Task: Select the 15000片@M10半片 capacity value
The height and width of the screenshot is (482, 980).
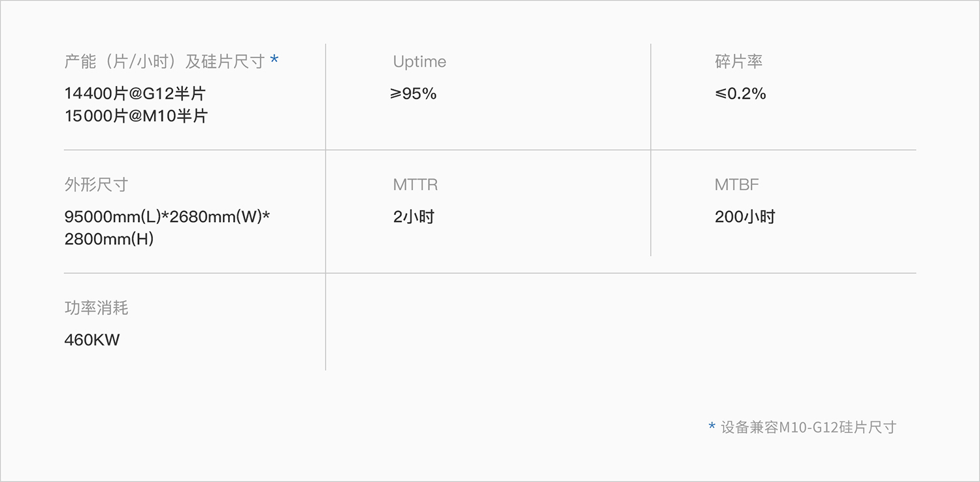Action: coord(136,116)
